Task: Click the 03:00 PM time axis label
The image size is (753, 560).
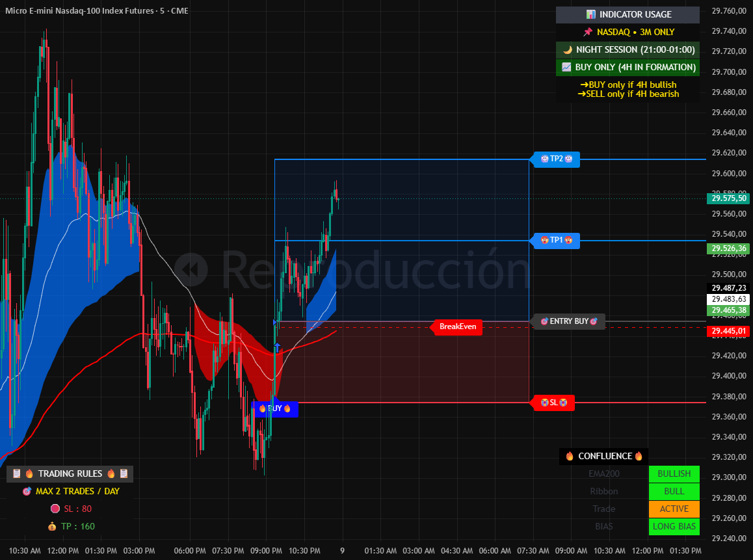Action: tap(139, 550)
